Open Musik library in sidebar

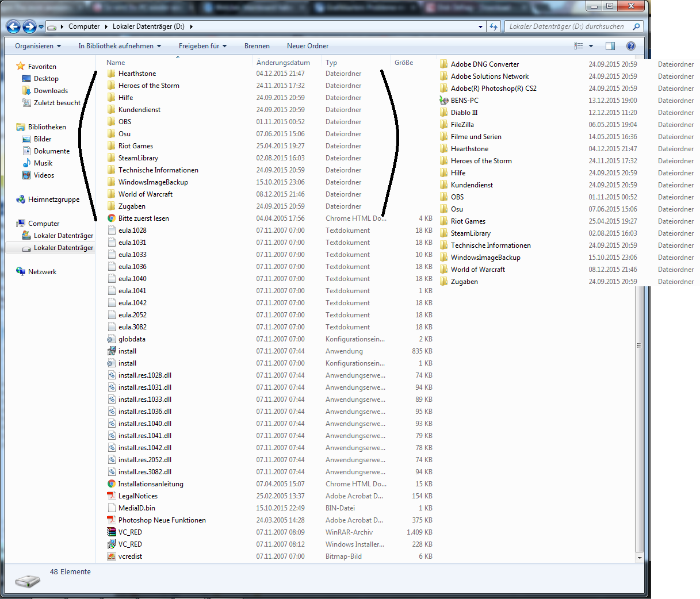(43, 163)
